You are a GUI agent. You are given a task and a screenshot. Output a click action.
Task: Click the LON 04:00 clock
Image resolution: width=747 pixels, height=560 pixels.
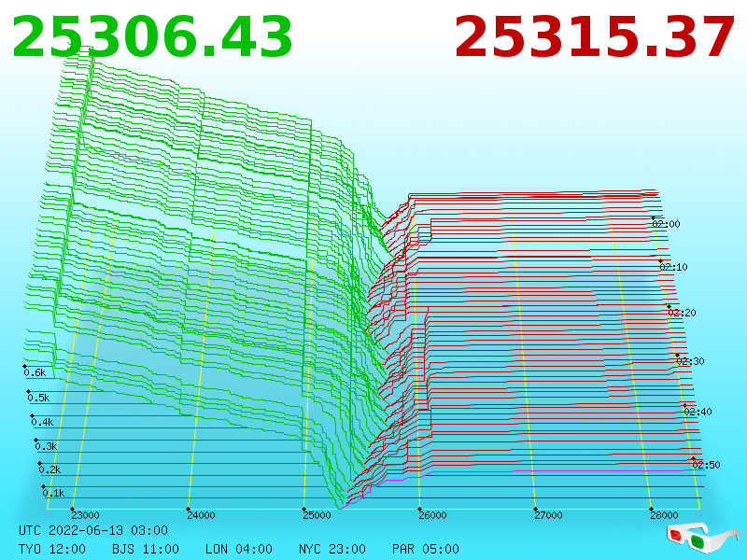(x=239, y=549)
